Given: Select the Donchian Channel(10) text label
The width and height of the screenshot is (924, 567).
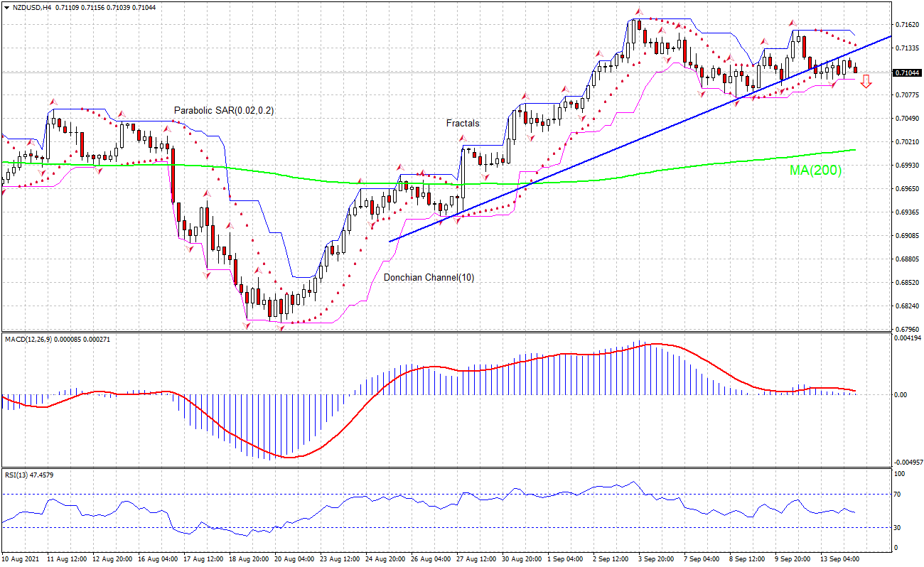Looking at the screenshot, I should [x=429, y=277].
